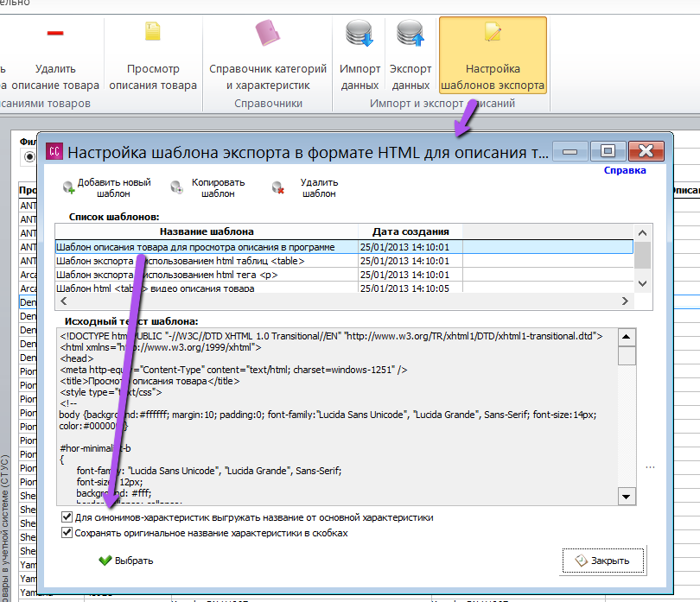This screenshot has height=602, width=700.
Task: Click into the template source text area
Action: tap(337, 416)
